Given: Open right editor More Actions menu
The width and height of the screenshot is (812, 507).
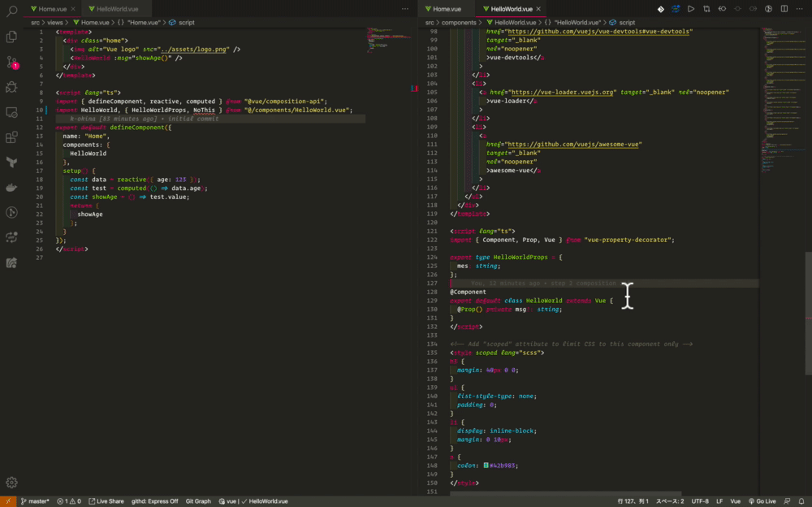Looking at the screenshot, I should [800, 9].
